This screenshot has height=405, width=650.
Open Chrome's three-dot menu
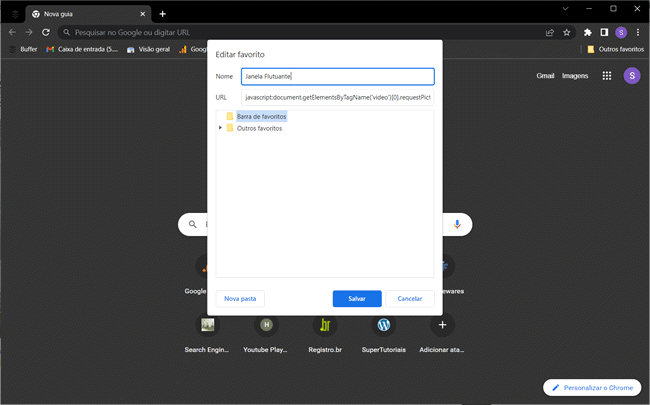coord(638,32)
